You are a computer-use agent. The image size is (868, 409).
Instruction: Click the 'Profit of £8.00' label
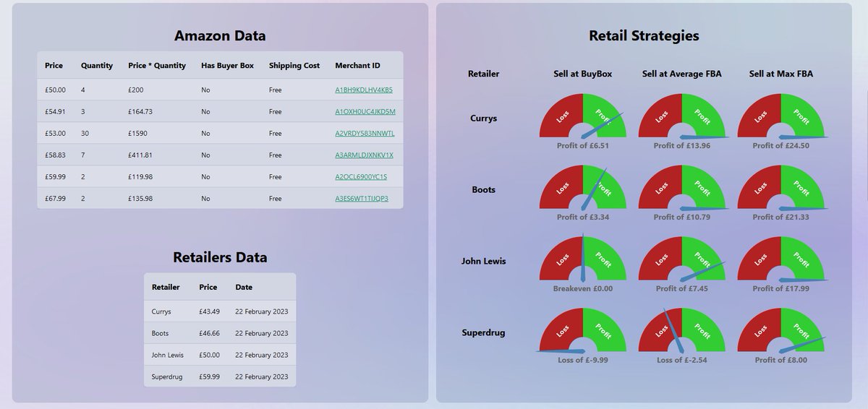tap(781, 360)
